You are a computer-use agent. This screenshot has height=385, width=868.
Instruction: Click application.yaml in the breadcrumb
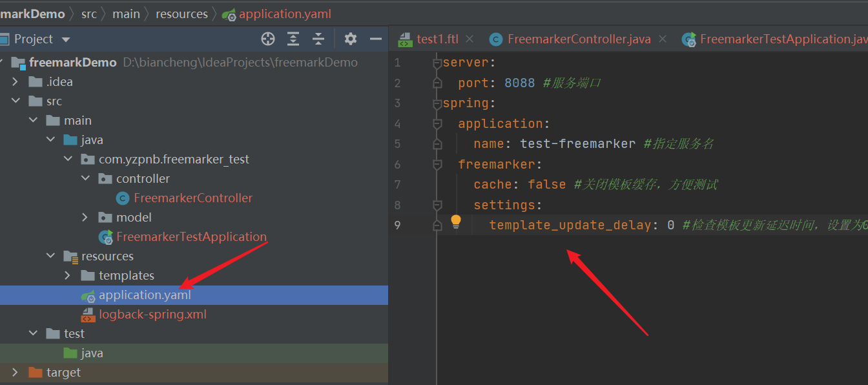(285, 14)
